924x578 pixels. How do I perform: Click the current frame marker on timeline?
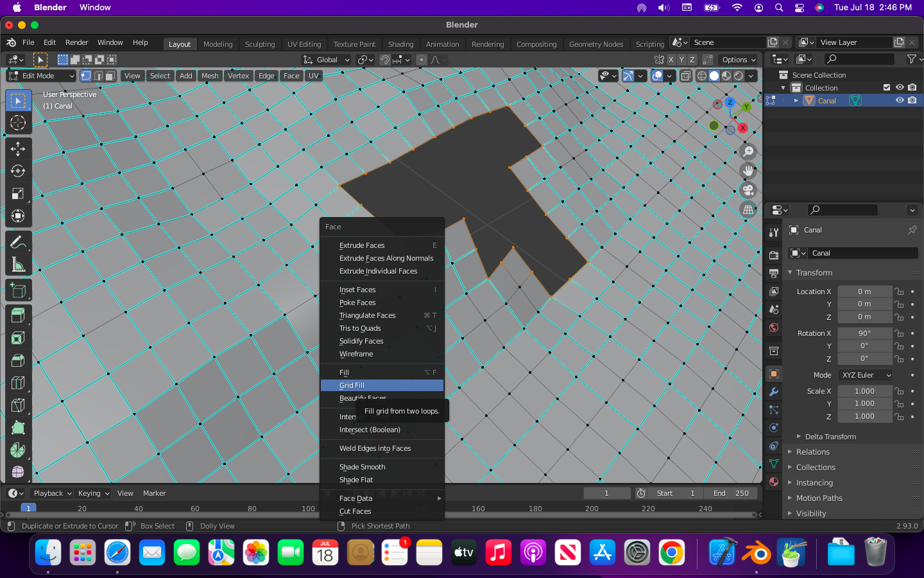[28, 508]
